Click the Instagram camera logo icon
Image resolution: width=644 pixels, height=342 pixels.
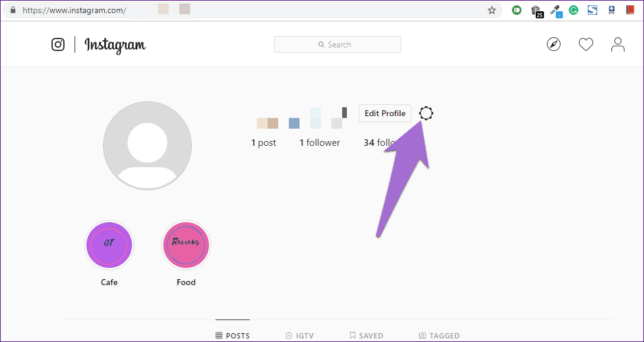tap(58, 44)
